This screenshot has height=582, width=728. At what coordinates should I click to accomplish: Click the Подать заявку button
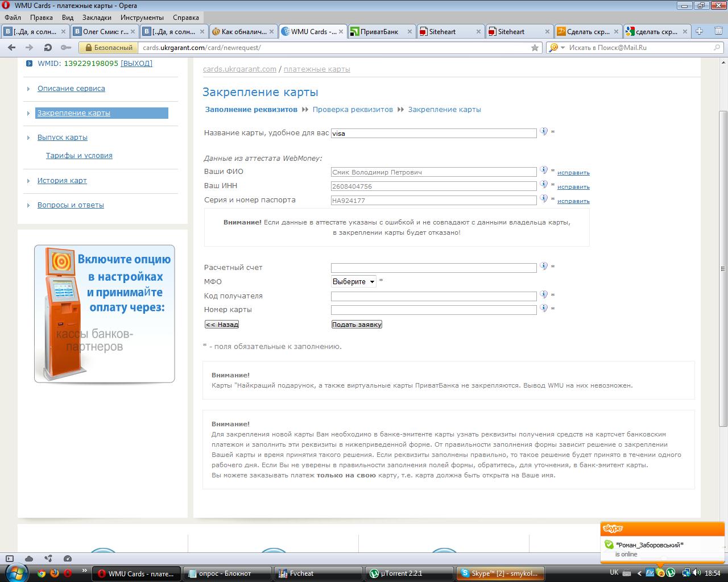[357, 324]
